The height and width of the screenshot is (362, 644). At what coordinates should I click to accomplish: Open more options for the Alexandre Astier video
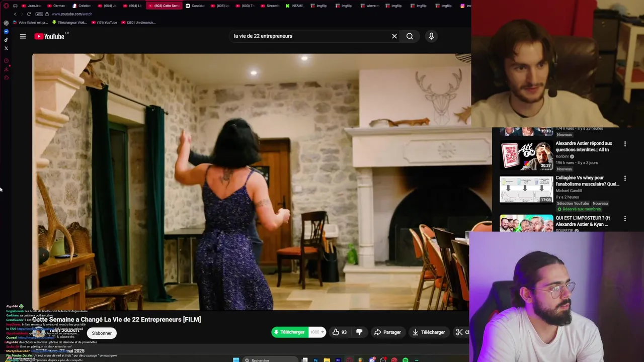point(625,144)
